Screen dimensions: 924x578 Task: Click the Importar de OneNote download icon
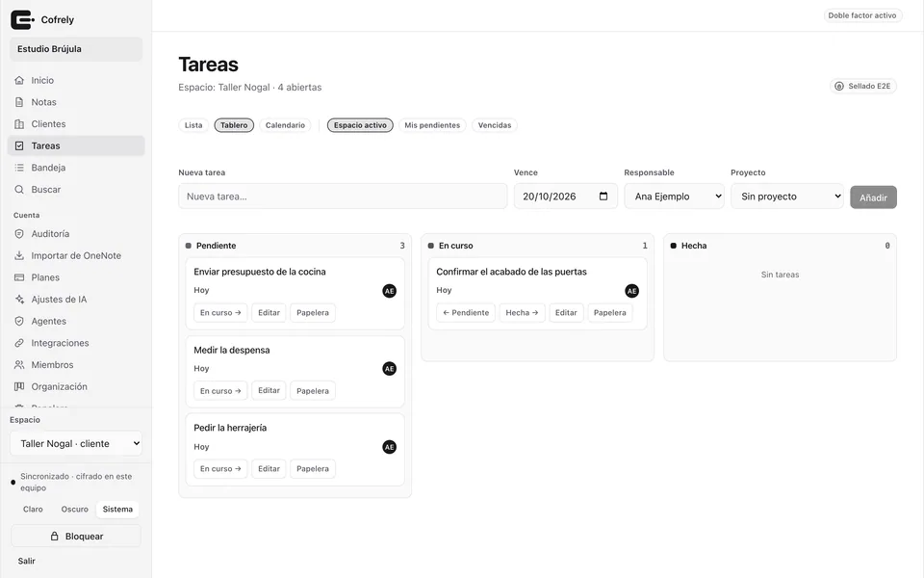click(19, 255)
